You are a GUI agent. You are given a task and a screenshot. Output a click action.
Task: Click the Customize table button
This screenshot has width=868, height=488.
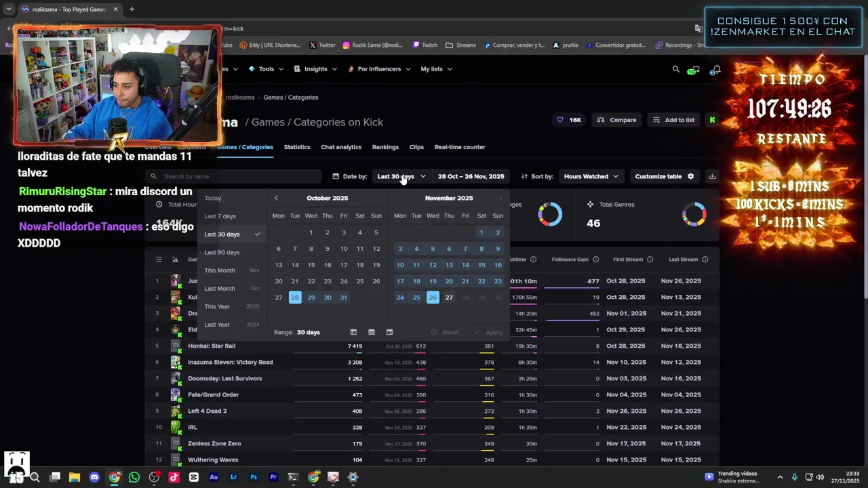coord(665,176)
